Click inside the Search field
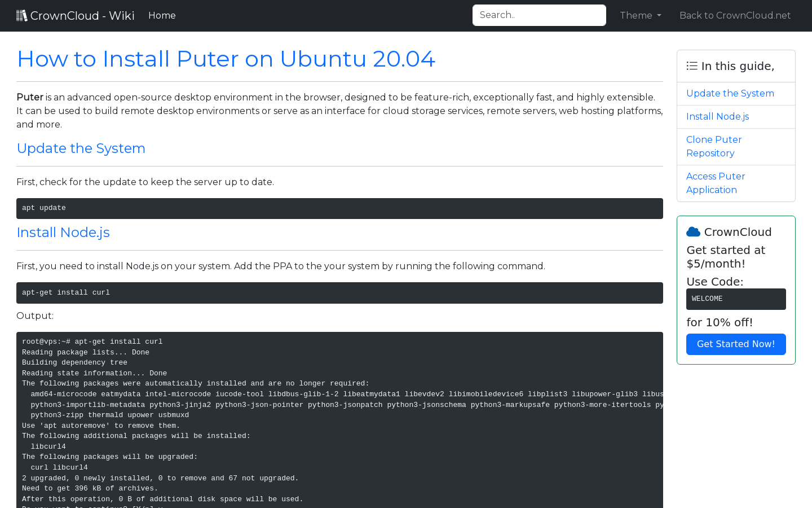The height and width of the screenshot is (508, 812). [x=539, y=15]
